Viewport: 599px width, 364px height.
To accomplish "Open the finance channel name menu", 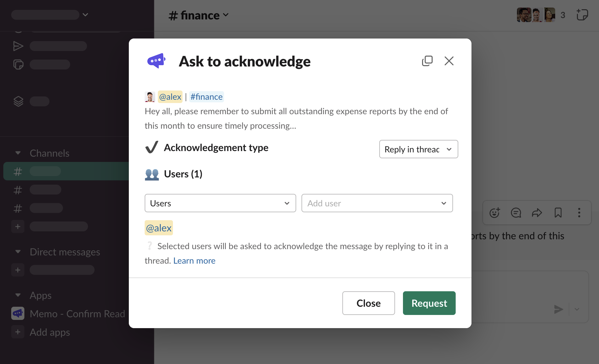I will [x=199, y=15].
